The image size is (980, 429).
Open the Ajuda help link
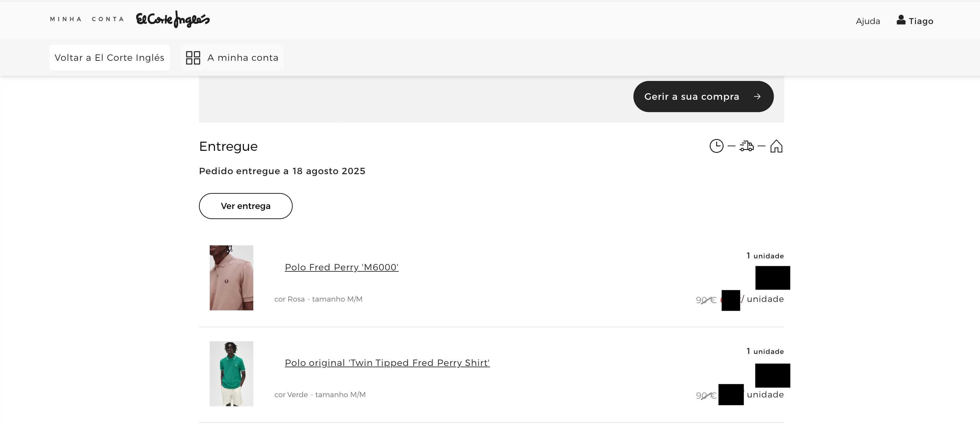click(868, 21)
